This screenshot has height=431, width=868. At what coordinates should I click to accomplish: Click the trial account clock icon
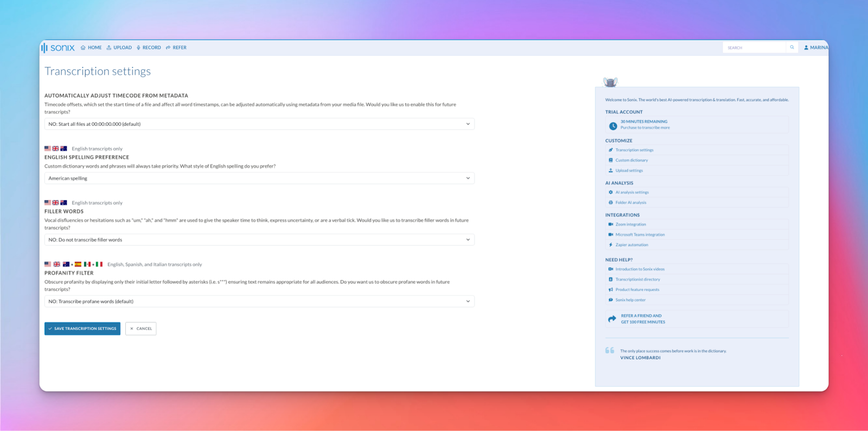[613, 125]
